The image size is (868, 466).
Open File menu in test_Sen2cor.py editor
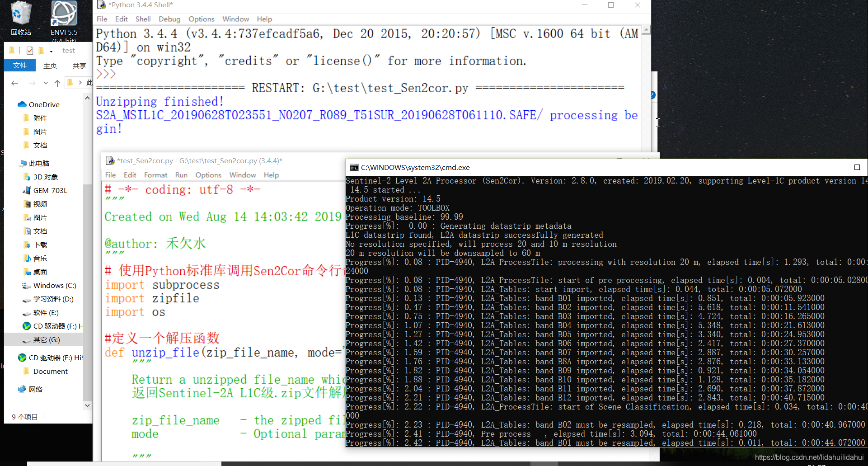[110, 175]
